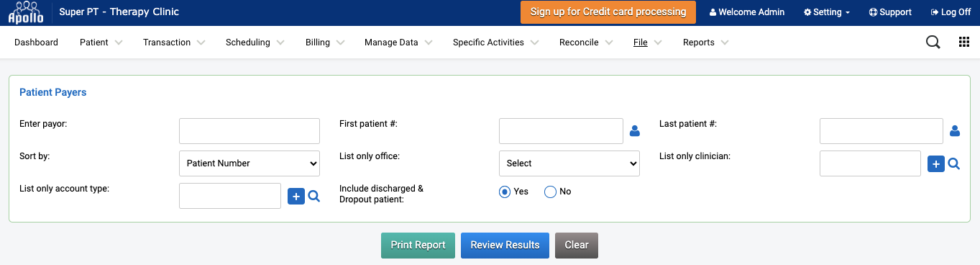The width and height of the screenshot is (980, 265).
Task: Expand the Setting dropdown in header
Action: pos(827,12)
